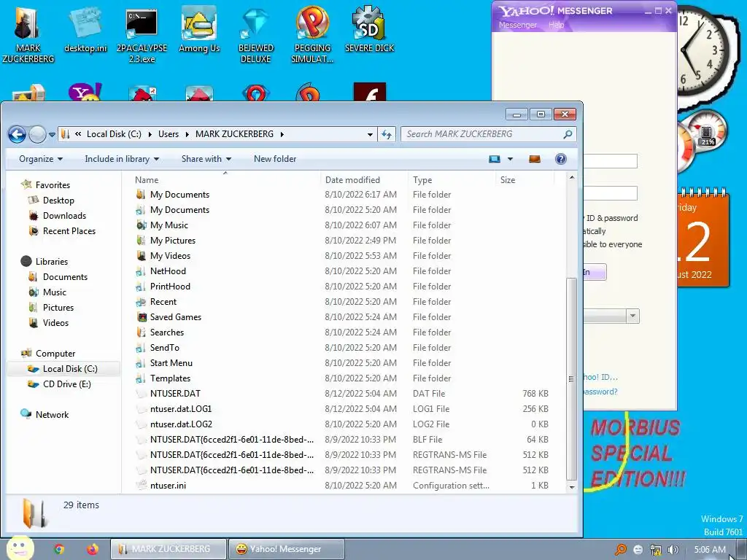Select Recent Places in navigation pane
This screenshot has height=560, width=747.
tap(69, 231)
